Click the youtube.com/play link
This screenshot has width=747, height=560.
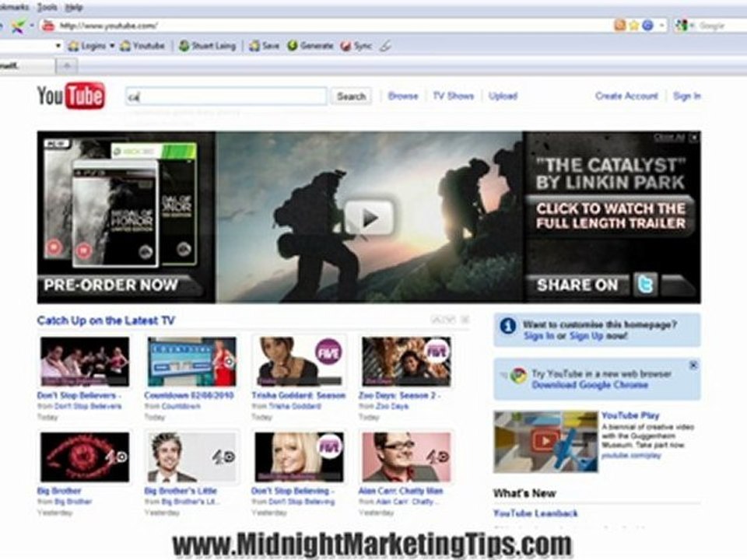tap(631, 455)
